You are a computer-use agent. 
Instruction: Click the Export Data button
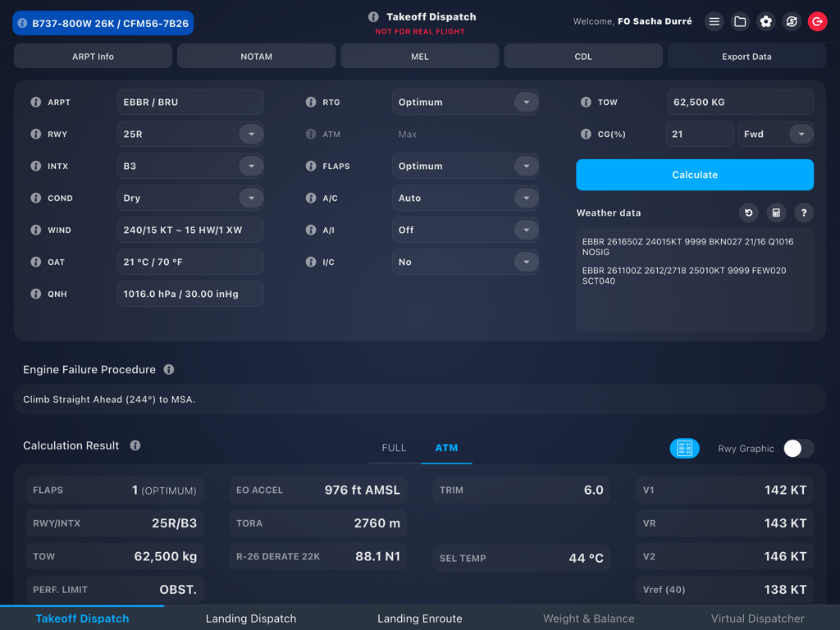click(x=746, y=56)
